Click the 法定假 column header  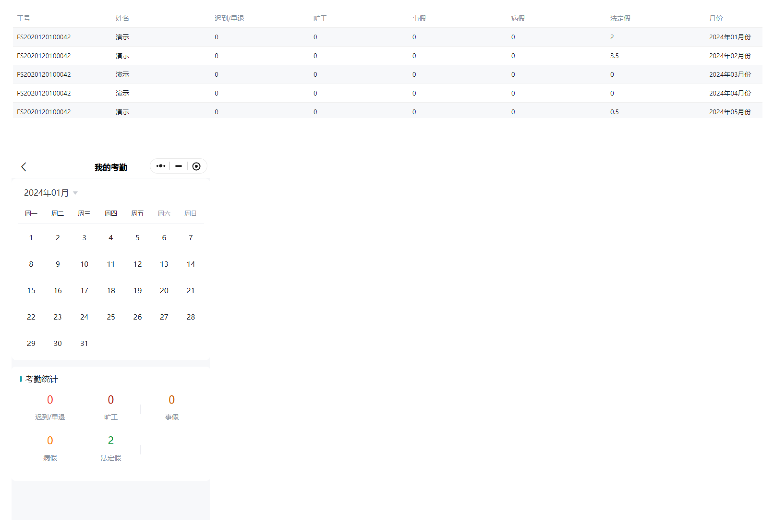620,18
